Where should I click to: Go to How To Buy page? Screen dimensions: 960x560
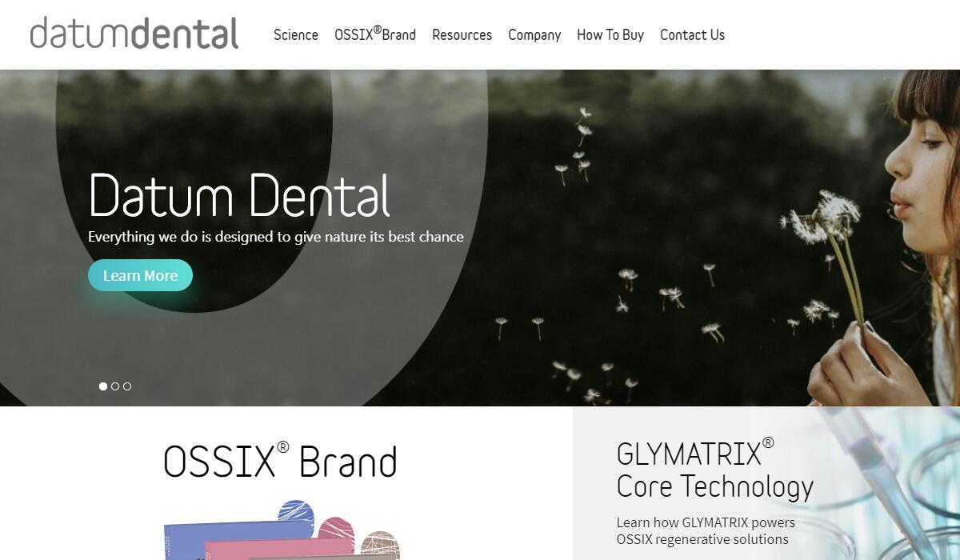click(x=610, y=35)
